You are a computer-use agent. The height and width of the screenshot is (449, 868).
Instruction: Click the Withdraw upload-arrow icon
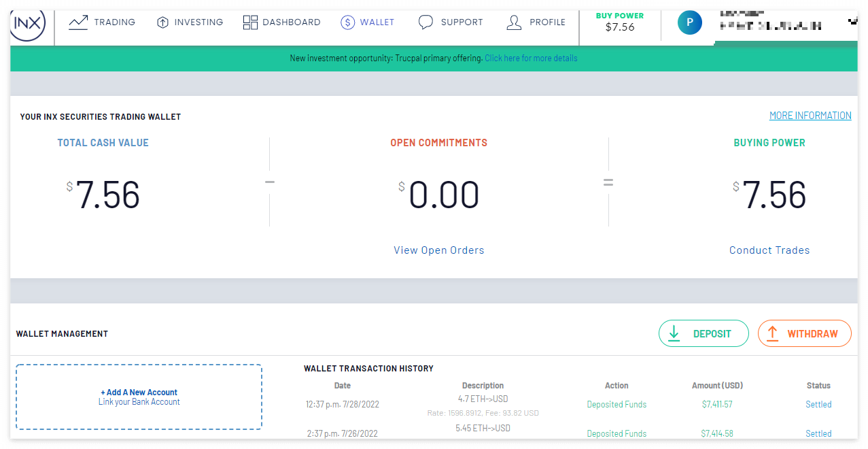click(772, 333)
